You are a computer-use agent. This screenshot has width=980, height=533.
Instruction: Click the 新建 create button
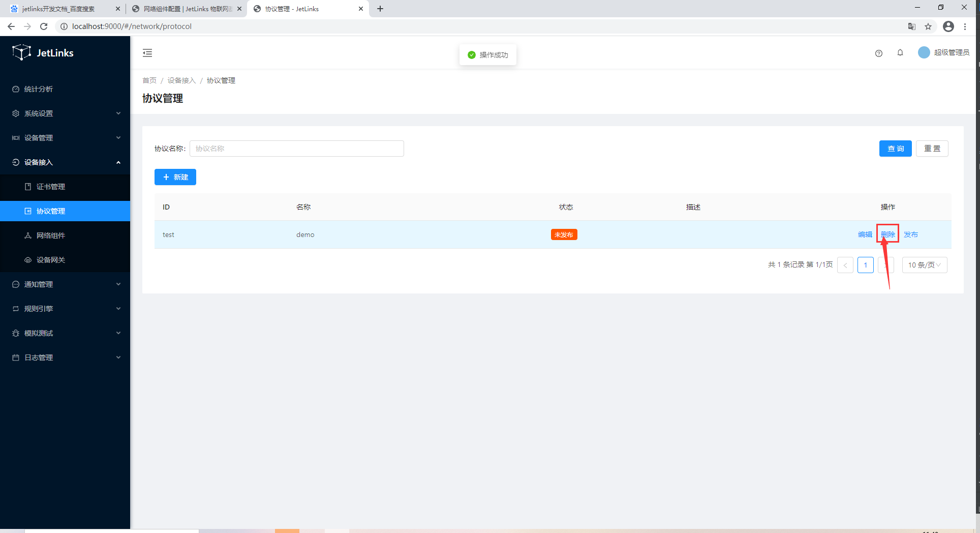[175, 177]
